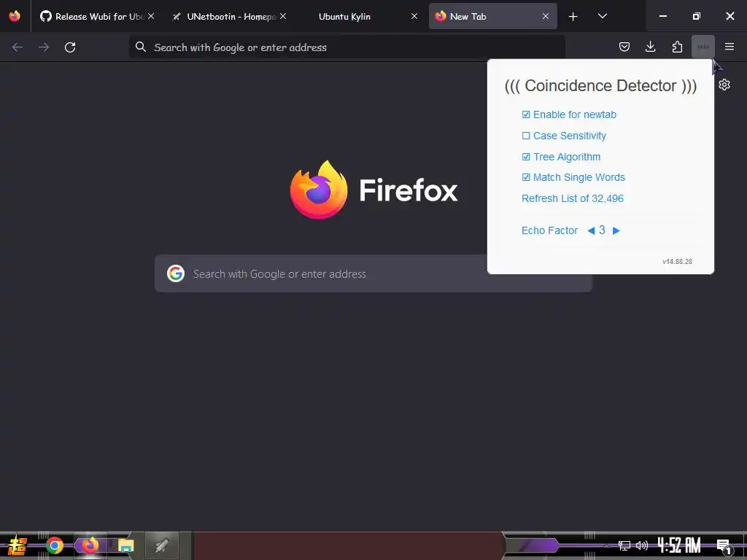Image resolution: width=747 pixels, height=560 pixels.
Task: Open Save to Pocket icon
Action: click(624, 47)
